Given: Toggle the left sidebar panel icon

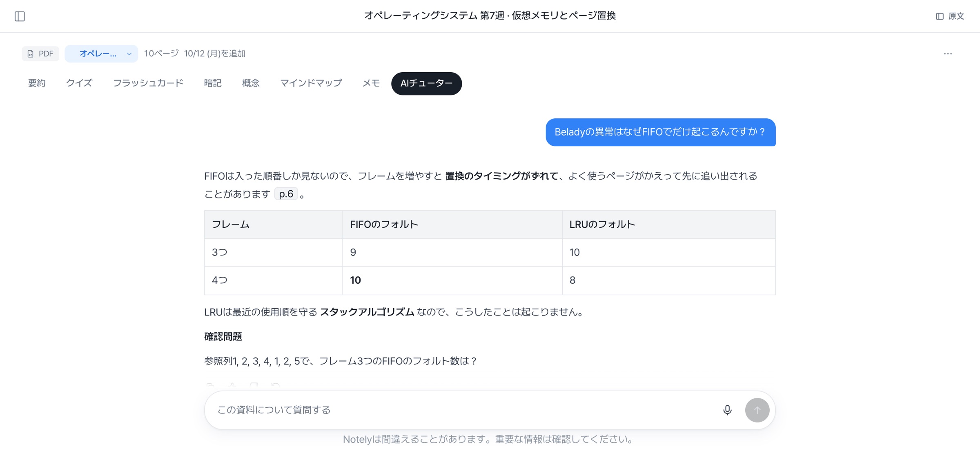Looking at the screenshot, I should click(20, 16).
